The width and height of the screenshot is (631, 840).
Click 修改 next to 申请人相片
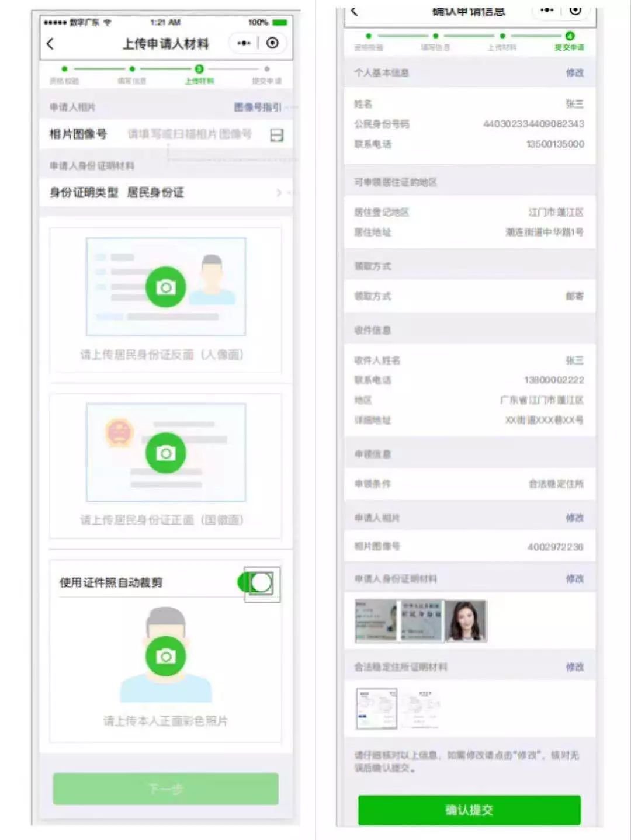(575, 518)
